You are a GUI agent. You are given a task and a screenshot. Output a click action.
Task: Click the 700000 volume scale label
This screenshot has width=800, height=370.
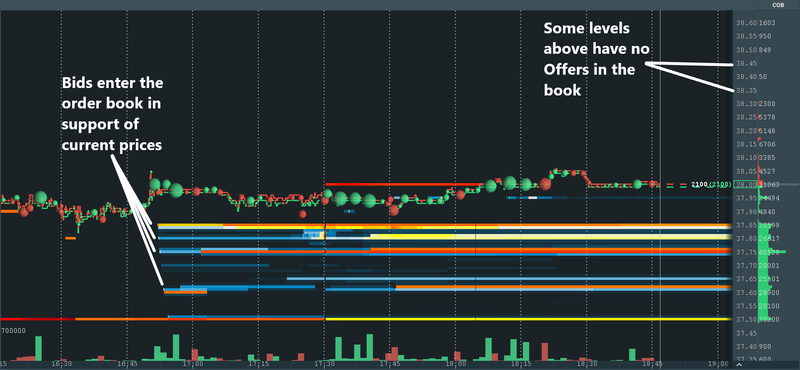13,331
